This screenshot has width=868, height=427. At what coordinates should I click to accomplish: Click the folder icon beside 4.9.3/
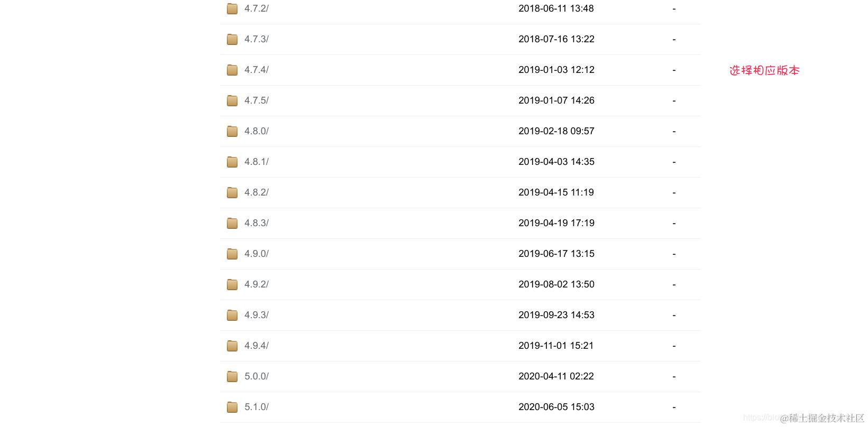(x=232, y=315)
